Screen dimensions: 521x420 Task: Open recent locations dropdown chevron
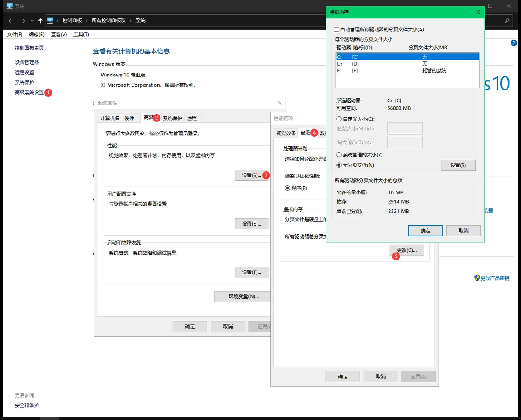pos(32,21)
